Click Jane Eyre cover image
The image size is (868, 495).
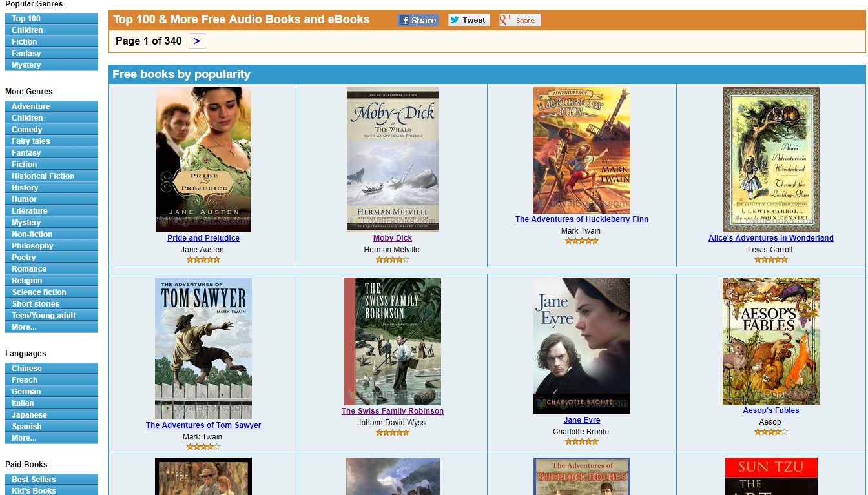582,346
